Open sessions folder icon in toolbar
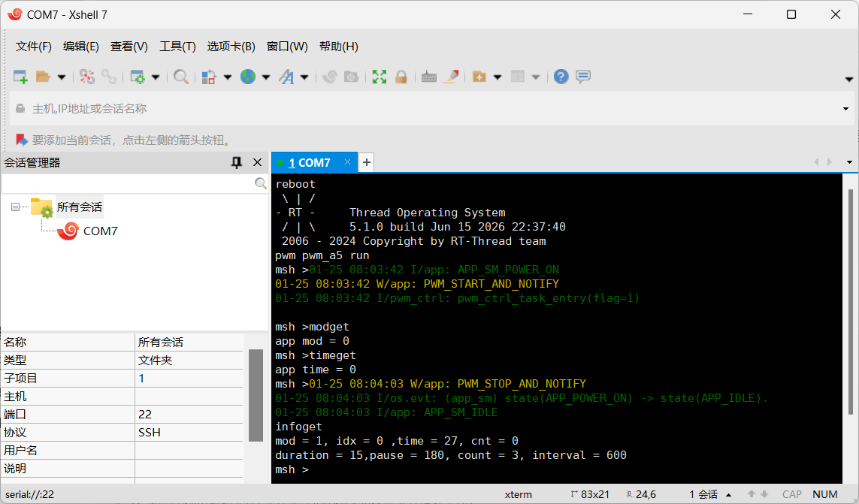Image resolution: width=859 pixels, height=504 pixels. [43, 77]
